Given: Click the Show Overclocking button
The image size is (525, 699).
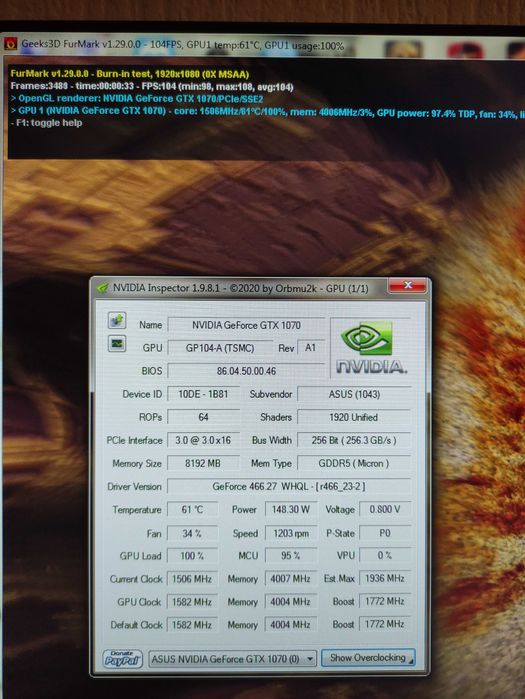Looking at the screenshot, I should tap(368, 658).
